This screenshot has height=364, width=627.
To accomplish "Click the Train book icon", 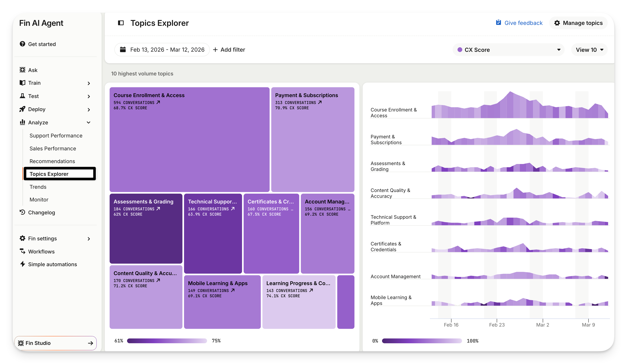I will coord(22,83).
